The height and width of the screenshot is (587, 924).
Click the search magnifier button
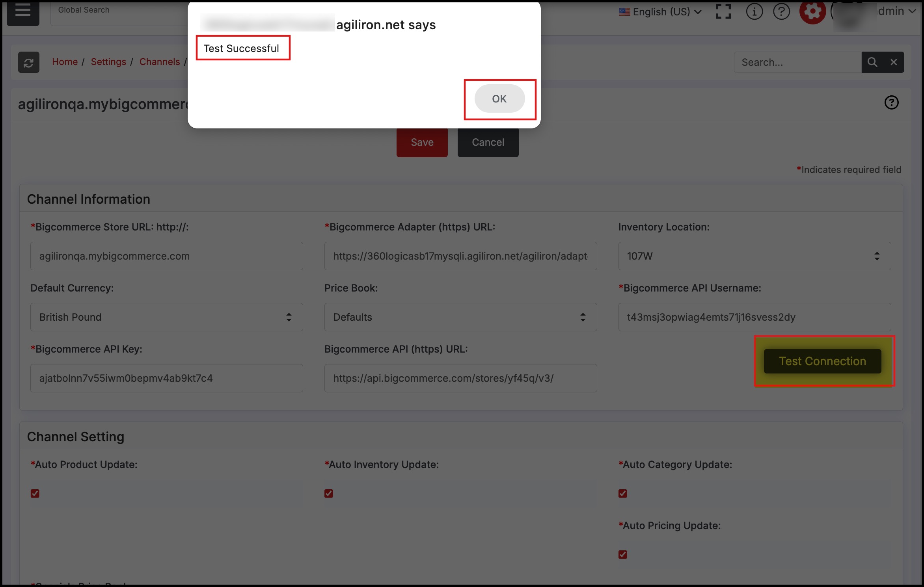(x=872, y=62)
